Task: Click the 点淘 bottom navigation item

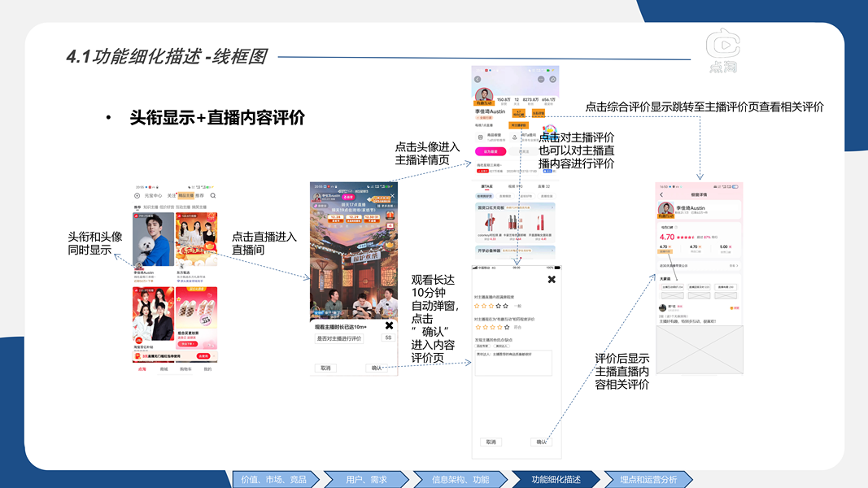Action: 142,368
